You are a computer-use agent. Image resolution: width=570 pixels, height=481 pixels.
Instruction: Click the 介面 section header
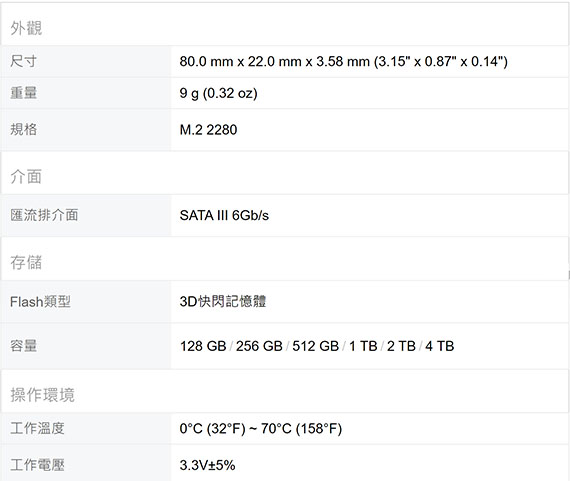26,177
